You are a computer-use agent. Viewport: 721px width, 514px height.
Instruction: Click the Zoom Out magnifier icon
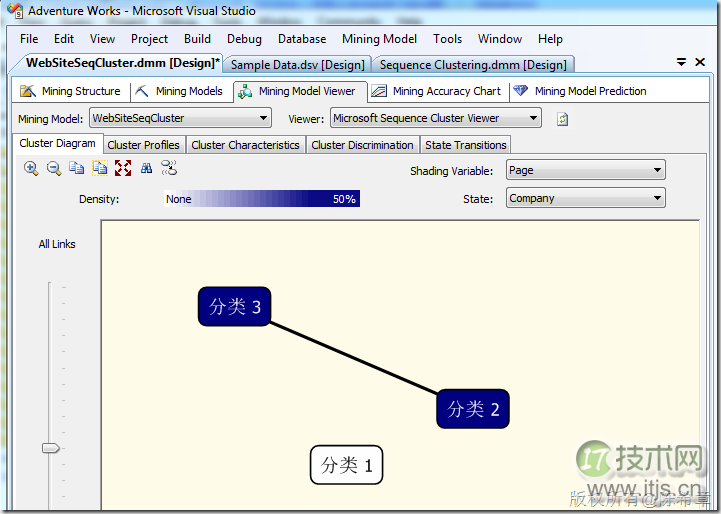coord(54,169)
